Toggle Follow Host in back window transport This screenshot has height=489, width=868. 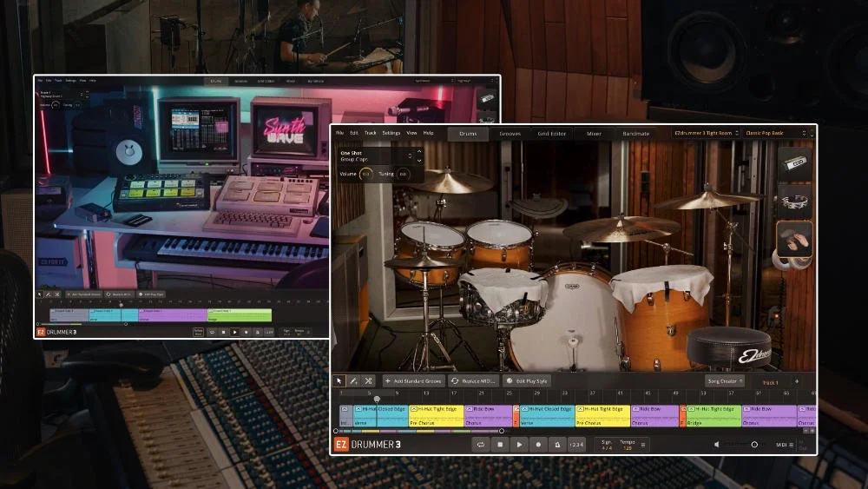click(x=198, y=332)
